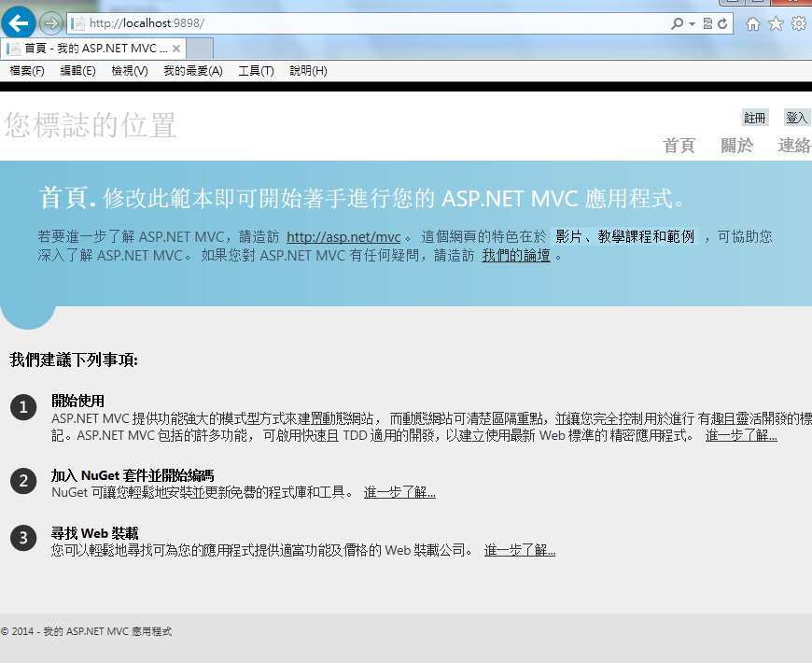Open the 說明(H) menu
Image resolution: width=812 pixels, height=663 pixels.
coord(308,70)
